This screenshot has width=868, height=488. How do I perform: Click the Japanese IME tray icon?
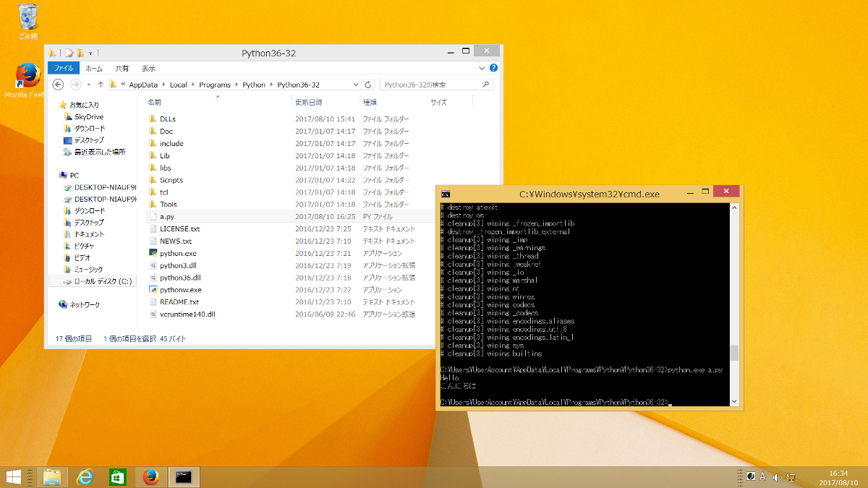(752, 476)
